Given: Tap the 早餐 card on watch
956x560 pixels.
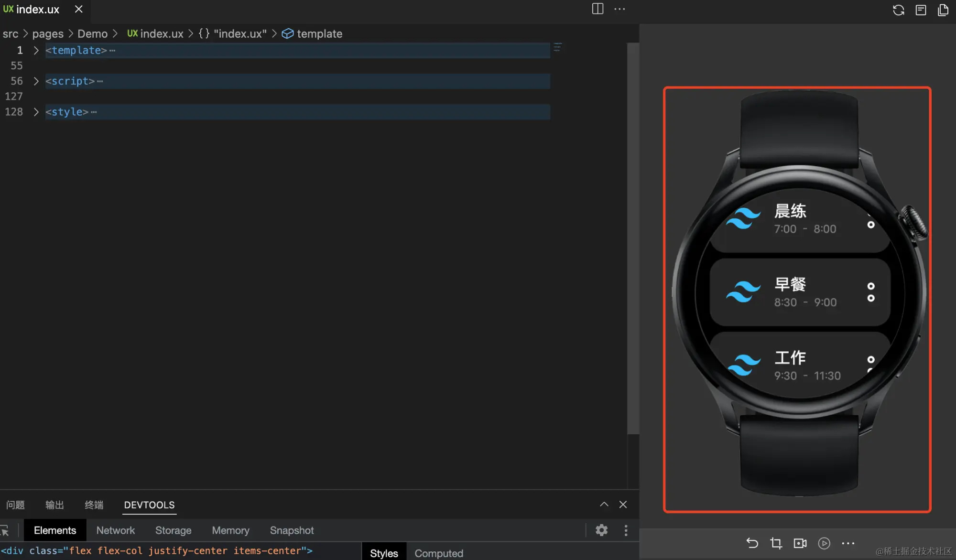Looking at the screenshot, I should coord(799,292).
